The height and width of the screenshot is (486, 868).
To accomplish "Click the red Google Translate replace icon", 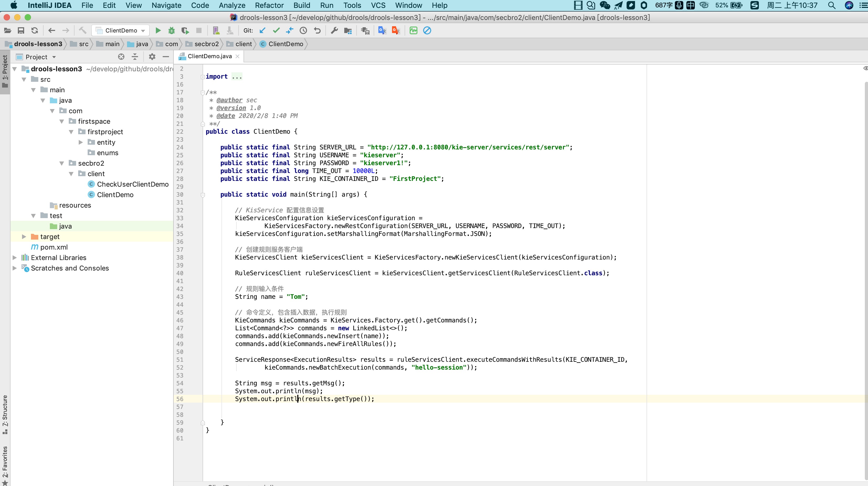I will [x=396, y=31].
